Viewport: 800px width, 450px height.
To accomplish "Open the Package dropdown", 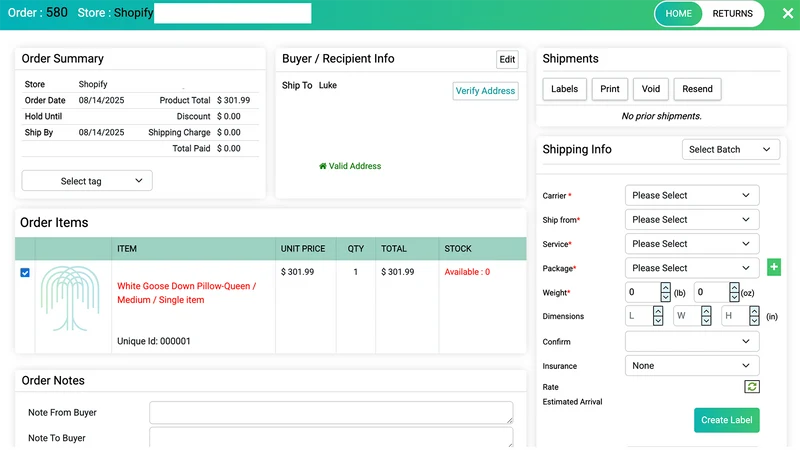I will (x=692, y=268).
